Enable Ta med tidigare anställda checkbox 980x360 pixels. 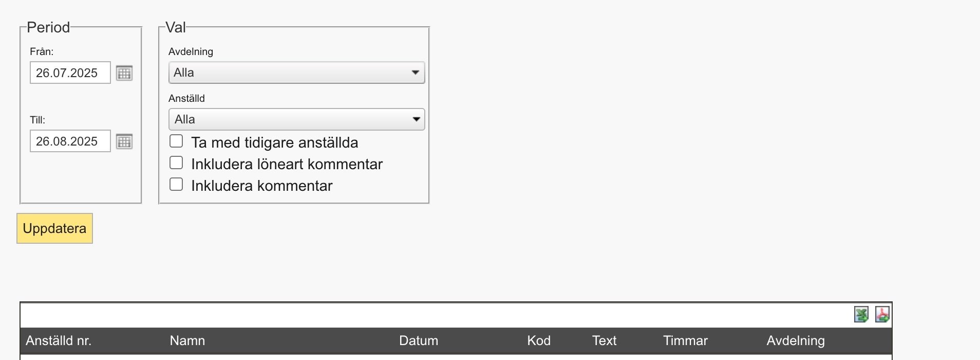176,141
